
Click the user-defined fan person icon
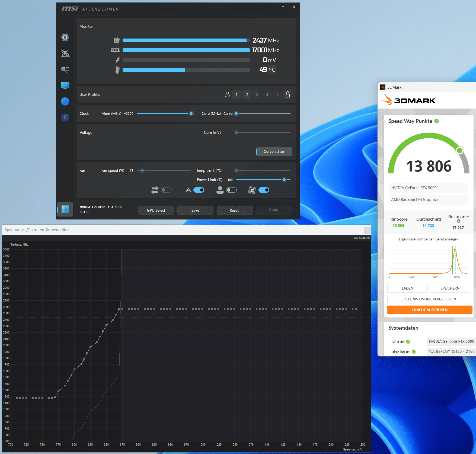(220, 190)
